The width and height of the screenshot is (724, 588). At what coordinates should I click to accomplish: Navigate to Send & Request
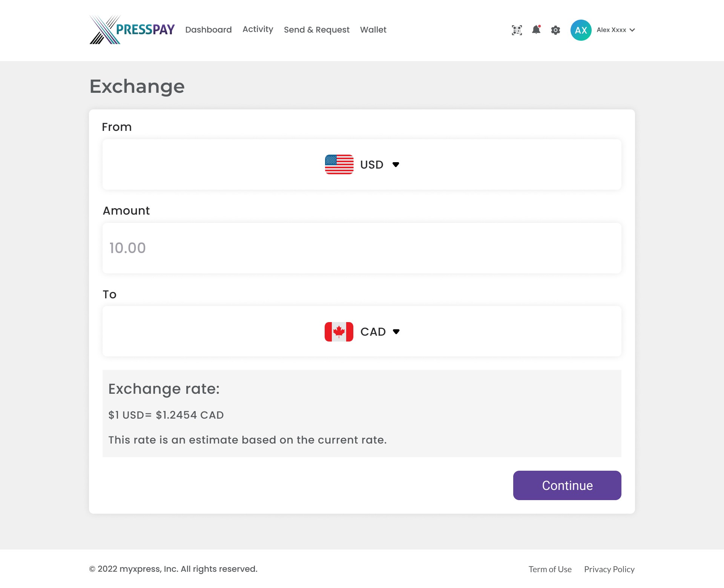click(x=317, y=30)
